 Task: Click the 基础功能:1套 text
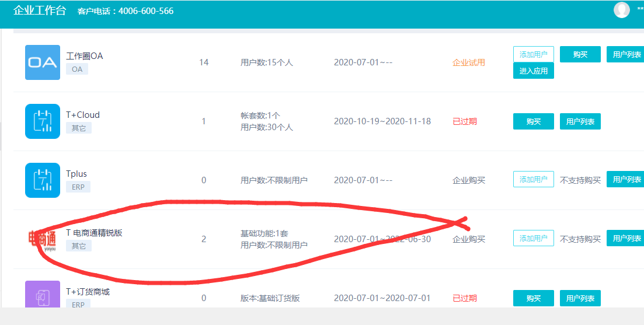coord(264,233)
